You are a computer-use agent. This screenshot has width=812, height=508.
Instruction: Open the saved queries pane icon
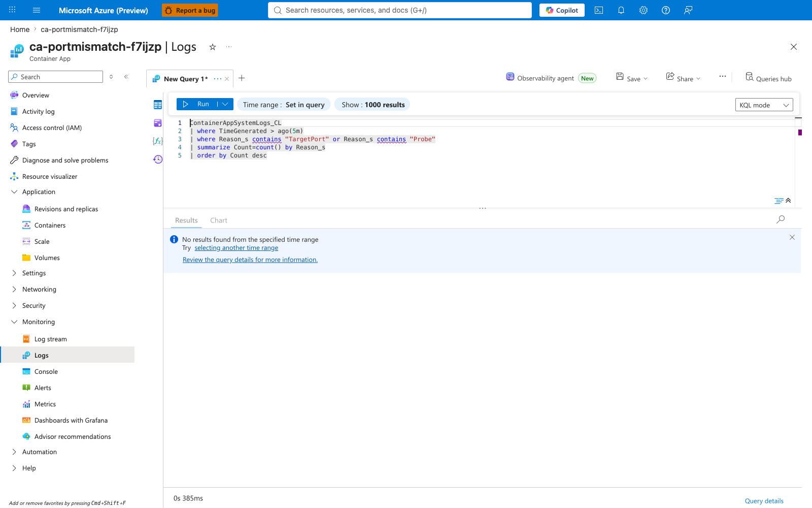(x=158, y=123)
